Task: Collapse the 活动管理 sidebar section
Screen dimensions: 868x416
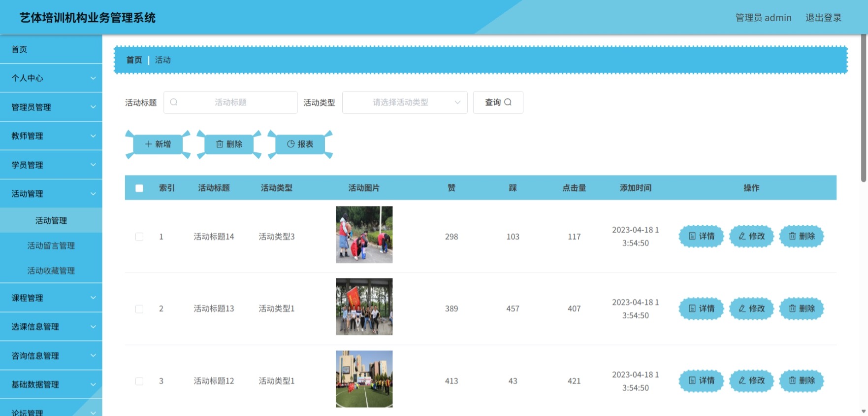Action: click(51, 194)
